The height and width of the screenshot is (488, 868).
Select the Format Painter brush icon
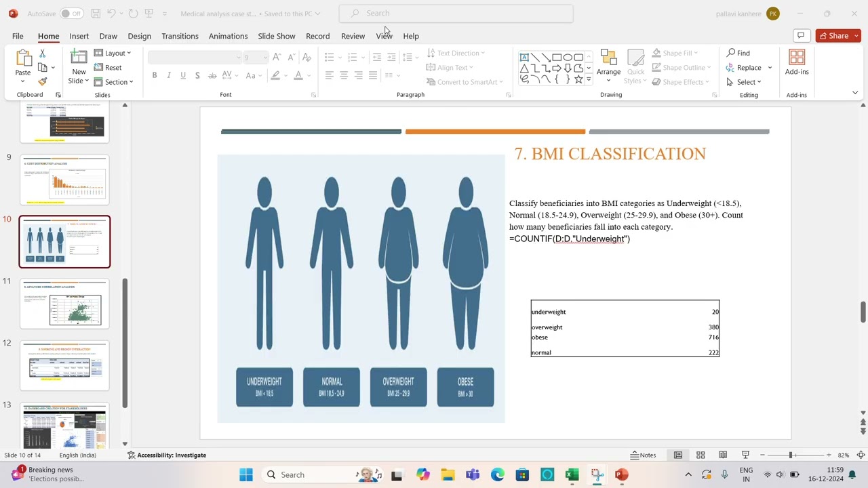[x=42, y=81]
